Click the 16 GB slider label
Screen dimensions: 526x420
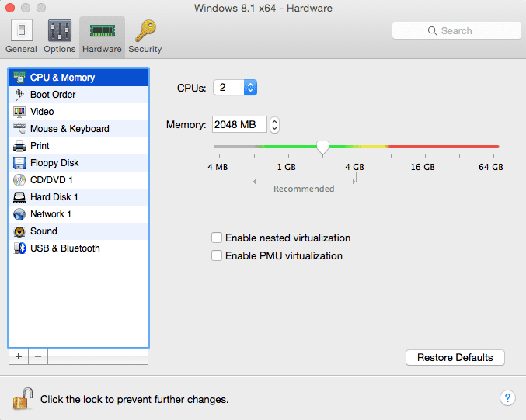click(x=423, y=167)
